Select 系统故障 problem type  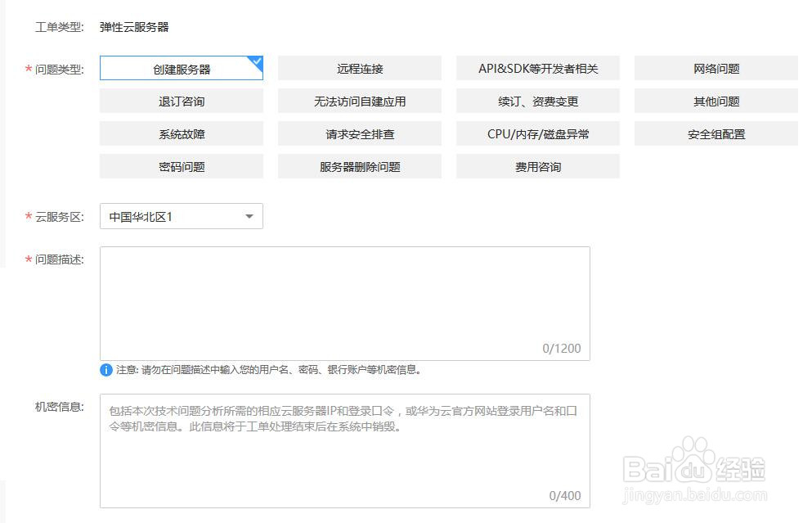pos(182,133)
